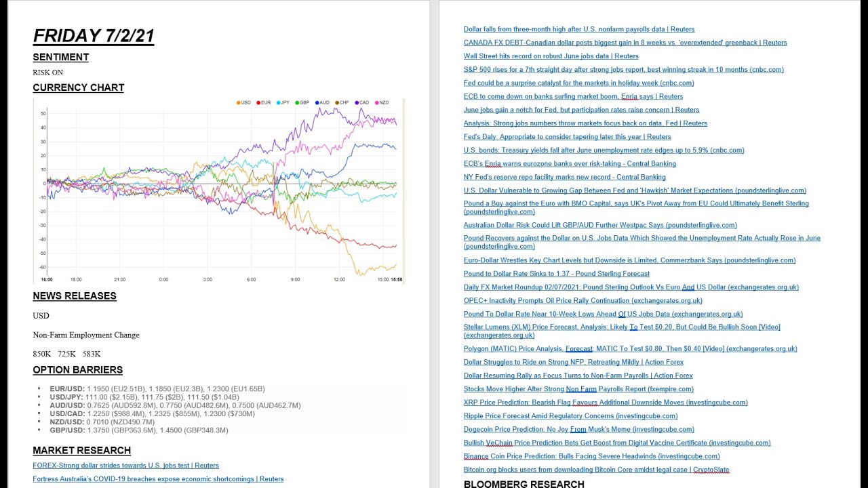Open 'NY Fed's reserve repo facility' Central Banking link
The width and height of the screenshot is (868, 488).
pyautogui.click(x=564, y=177)
